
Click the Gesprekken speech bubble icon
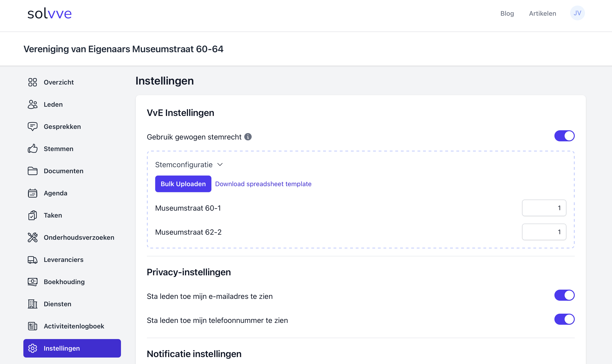click(32, 127)
